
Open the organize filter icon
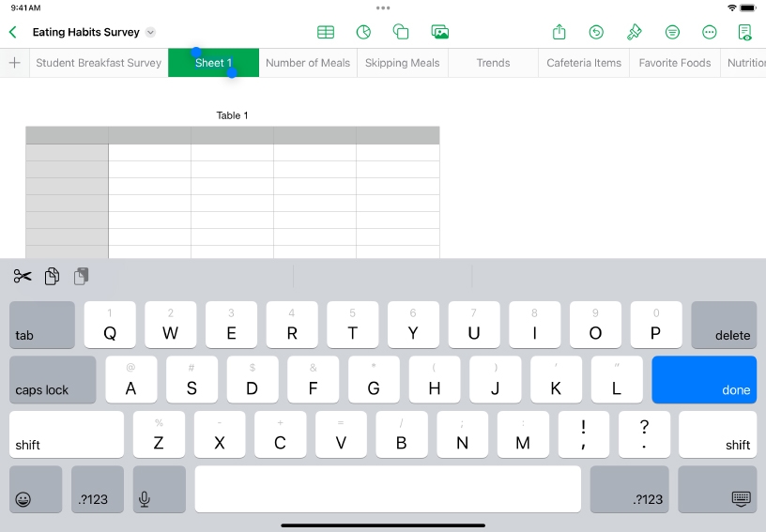672,32
